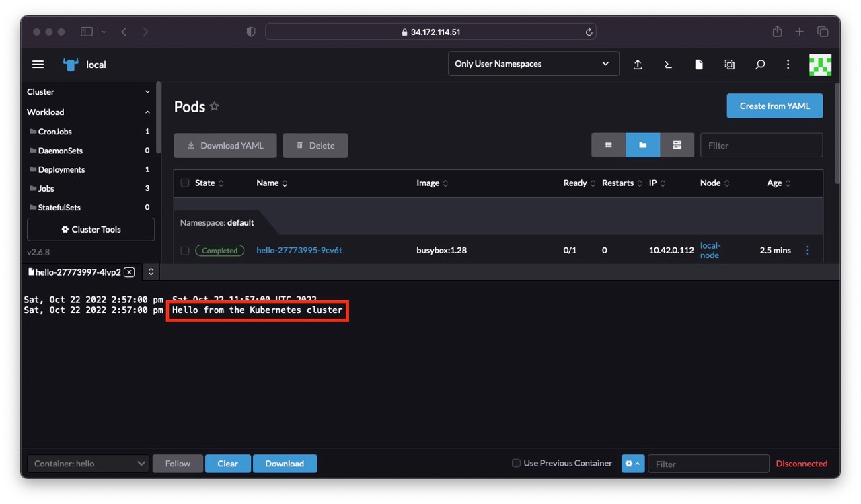
Task: Click the Follow logs button
Action: (x=178, y=464)
